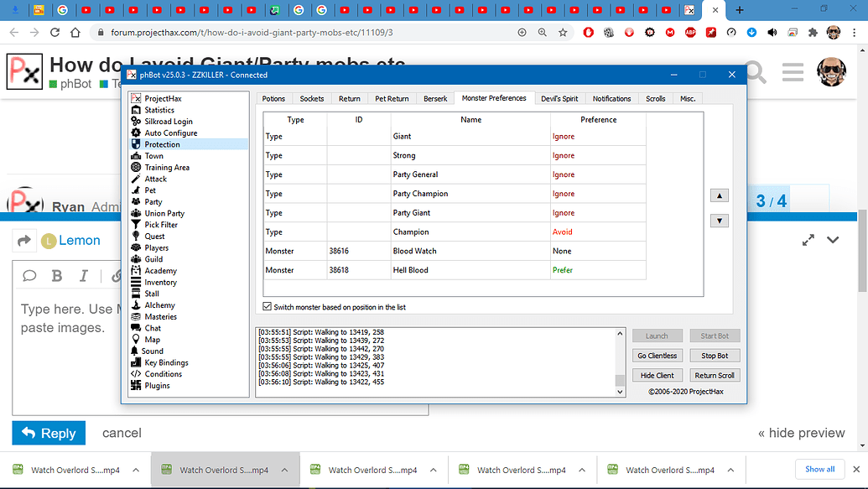868x489 pixels.
Task: Select the Training Area target icon
Action: coord(136,167)
